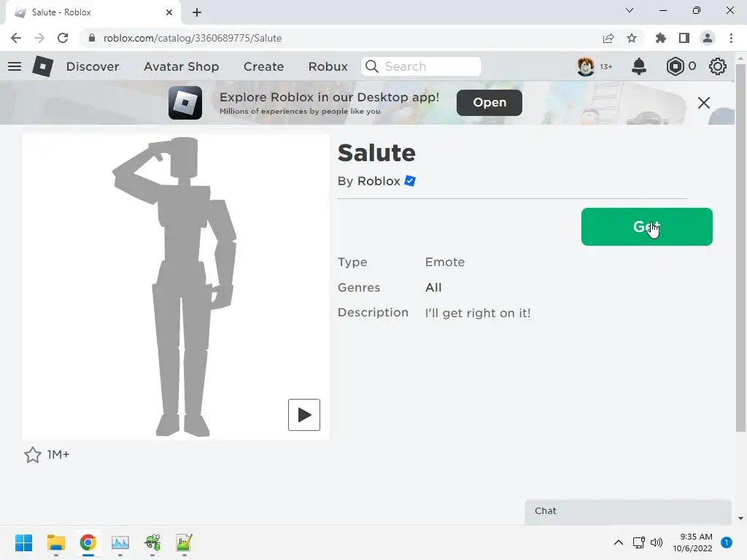The image size is (747, 560).
Task: Click the scrollbar down arrow
Action: 740,518
